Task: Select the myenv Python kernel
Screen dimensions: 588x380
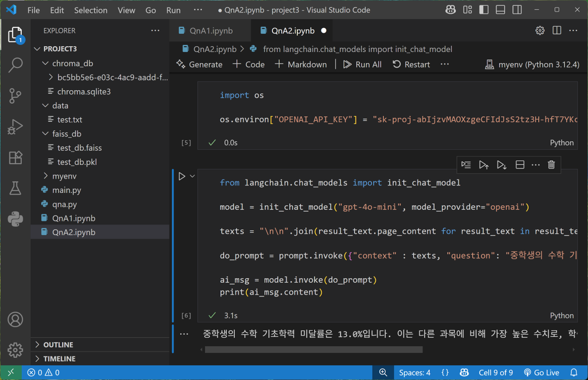Action: 532,64
